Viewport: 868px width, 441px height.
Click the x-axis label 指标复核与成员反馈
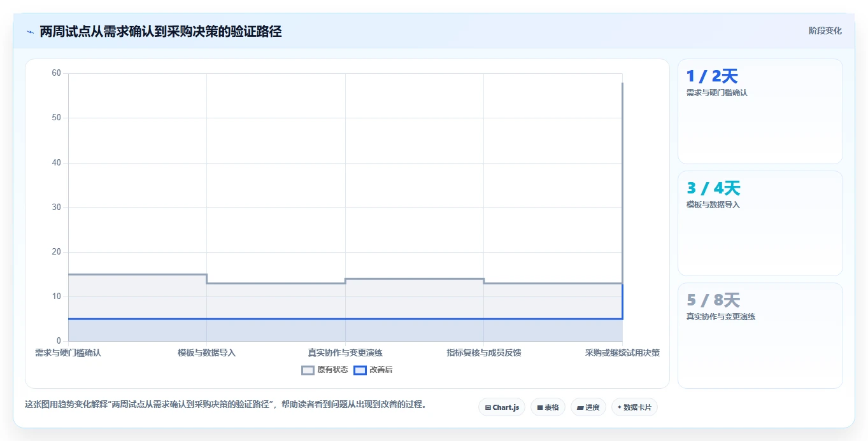click(x=484, y=353)
